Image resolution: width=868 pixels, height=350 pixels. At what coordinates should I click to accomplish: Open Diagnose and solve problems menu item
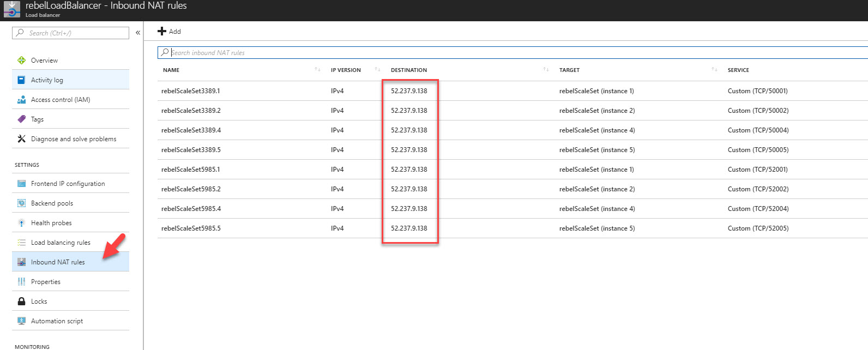coord(70,139)
